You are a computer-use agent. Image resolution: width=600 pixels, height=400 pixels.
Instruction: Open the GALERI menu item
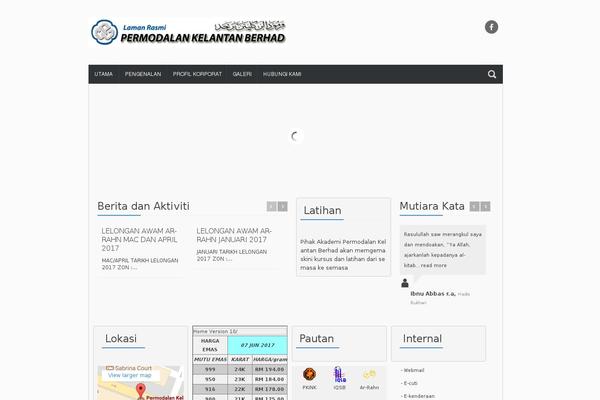click(242, 74)
